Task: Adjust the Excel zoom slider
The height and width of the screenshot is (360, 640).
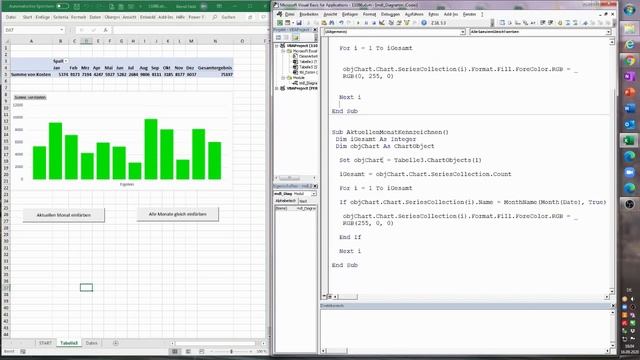Action: pos(231,351)
